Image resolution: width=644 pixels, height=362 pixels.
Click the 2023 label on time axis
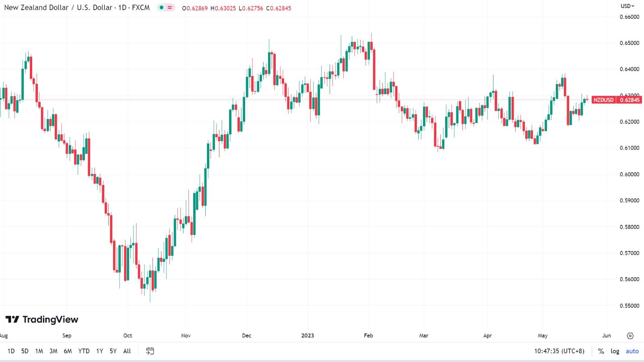point(308,335)
